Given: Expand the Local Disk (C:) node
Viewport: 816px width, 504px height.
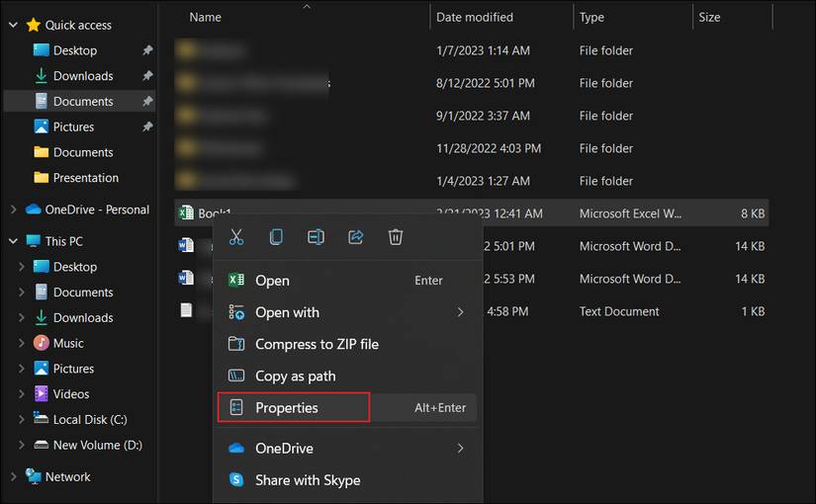Looking at the screenshot, I should 22,420.
